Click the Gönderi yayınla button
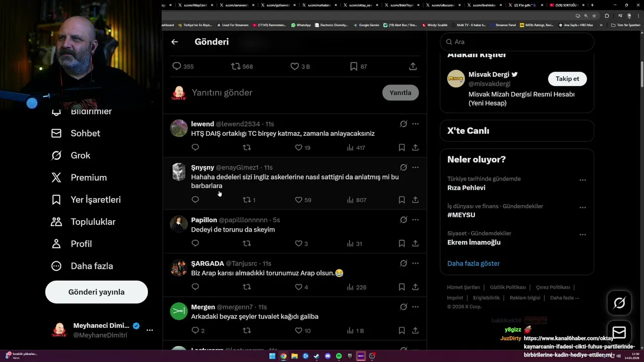Screen dimensions: 644x362 coord(97,292)
